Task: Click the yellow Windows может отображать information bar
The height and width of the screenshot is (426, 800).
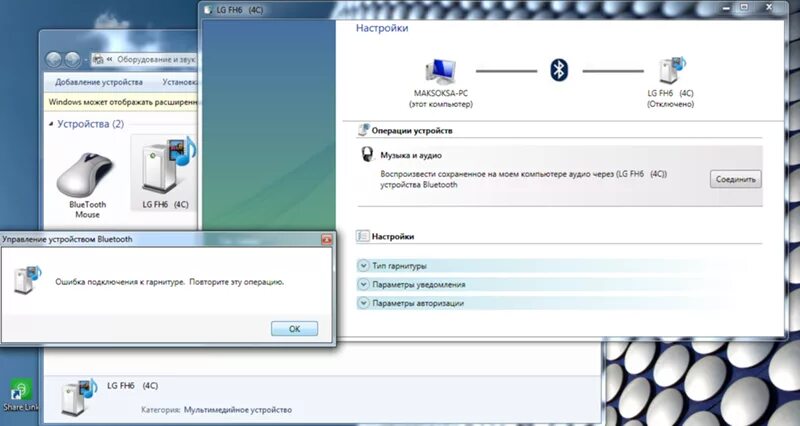Action: (121, 102)
